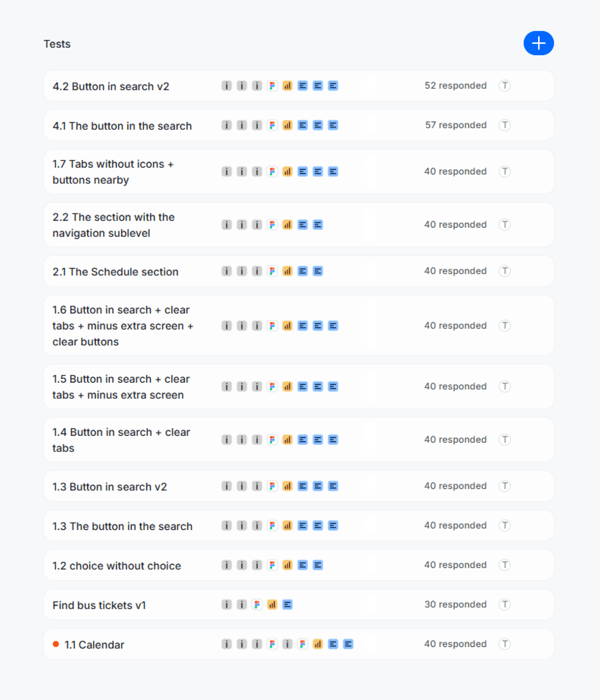Open the 1.4 Button in search + clear tabs test
The width and height of the screenshot is (600, 700).
298,440
